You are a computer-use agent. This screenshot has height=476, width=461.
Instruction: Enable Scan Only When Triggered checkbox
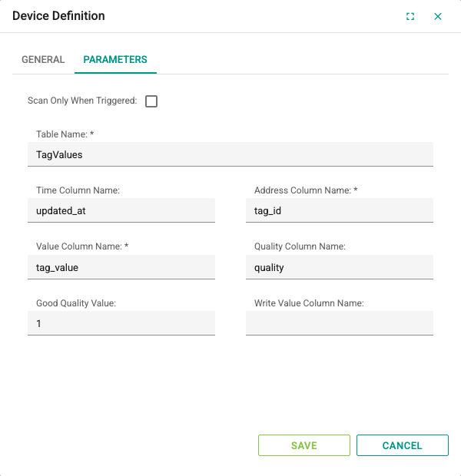151,101
